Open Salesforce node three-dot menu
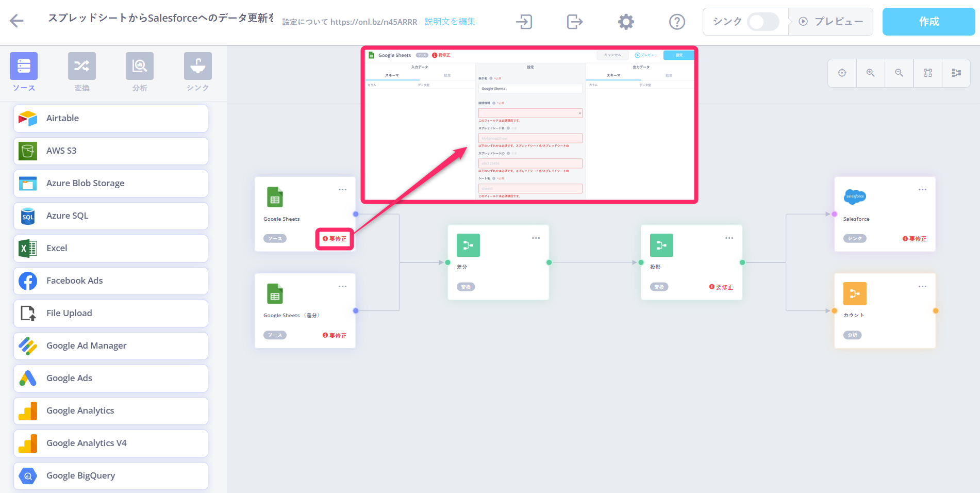The image size is (980, 493). [x=922, y=190]
